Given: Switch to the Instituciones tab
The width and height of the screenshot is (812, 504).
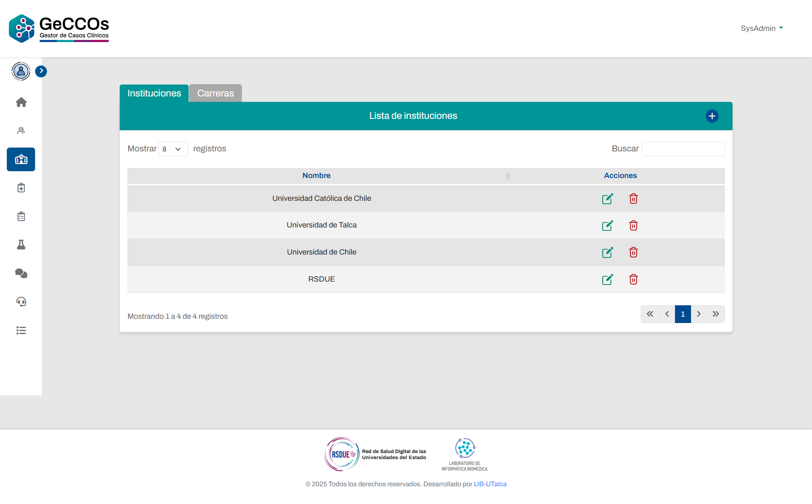Looking at the screenshot, I should click(154, 93).
